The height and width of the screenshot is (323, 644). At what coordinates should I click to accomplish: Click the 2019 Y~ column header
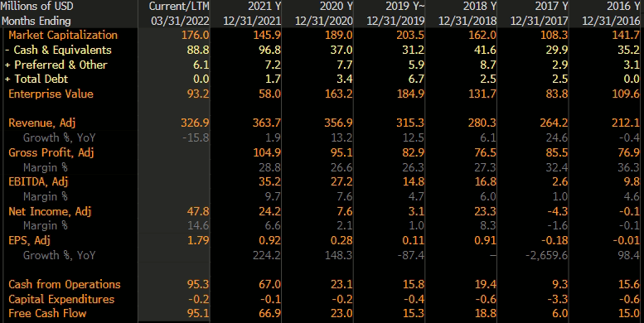pos(405,6)
